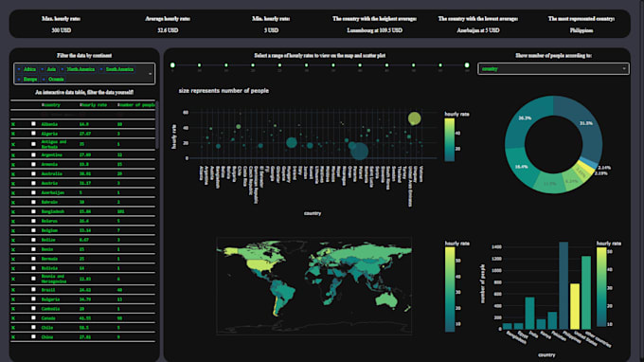Delete the Australia row with its x icon
Image resolution: width=644 pixels, height=362 pixels.
click(13, 173)
